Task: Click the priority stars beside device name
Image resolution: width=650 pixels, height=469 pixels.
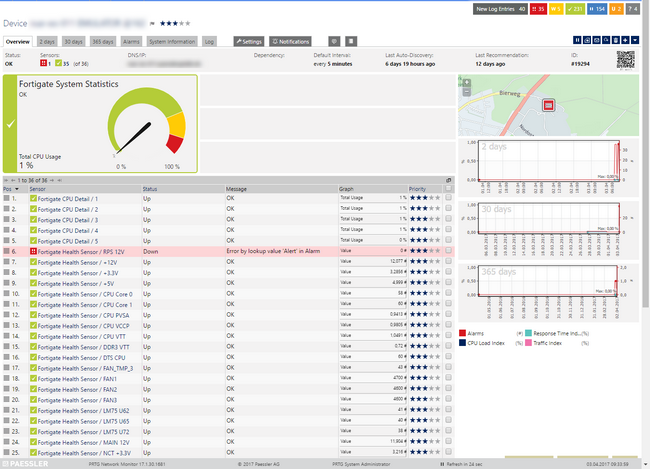Action: point(175,23)
